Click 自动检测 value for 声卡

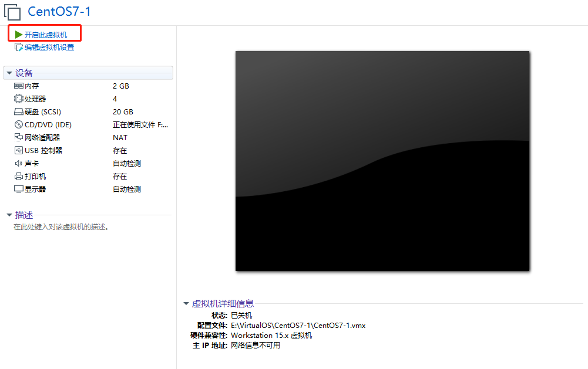127,163
